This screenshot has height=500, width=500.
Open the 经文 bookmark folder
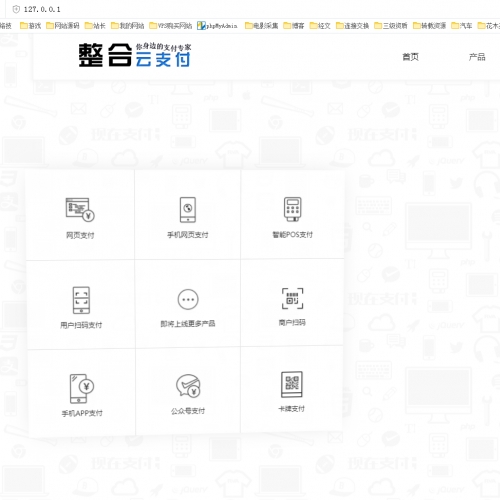(x=320, y=26)
